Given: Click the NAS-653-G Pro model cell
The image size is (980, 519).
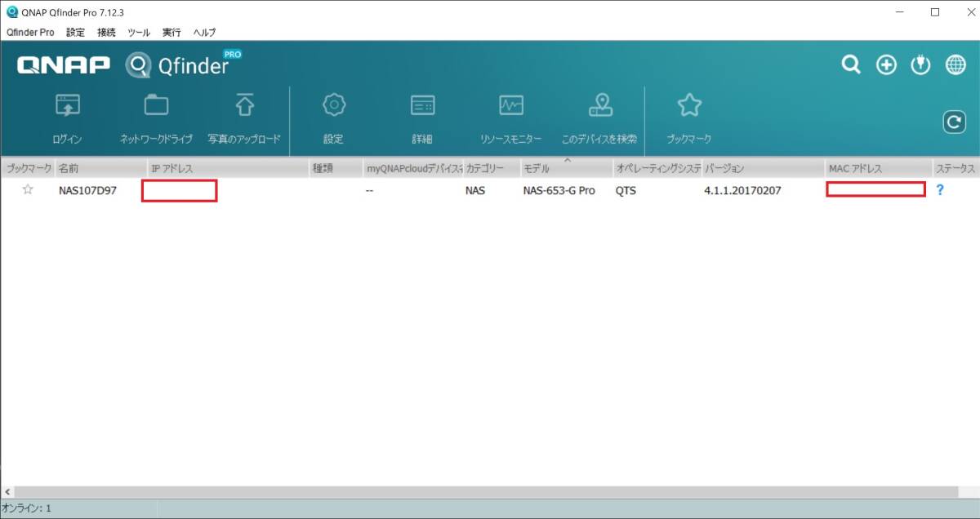Looking at the screenshot, I should 559,191.
